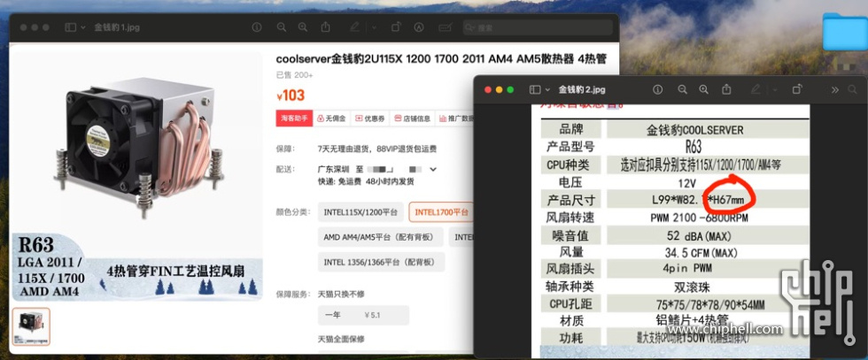Show inspector info in 金钱豹 1.jpg window
Image resolution: width=868 pixels, height=360 pixels.
point(257,27)
